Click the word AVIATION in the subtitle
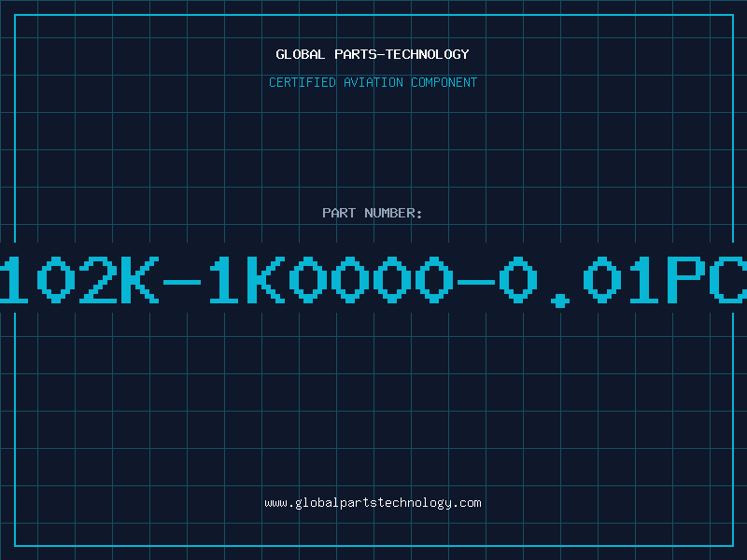747x560 pixels. [373, 82]
